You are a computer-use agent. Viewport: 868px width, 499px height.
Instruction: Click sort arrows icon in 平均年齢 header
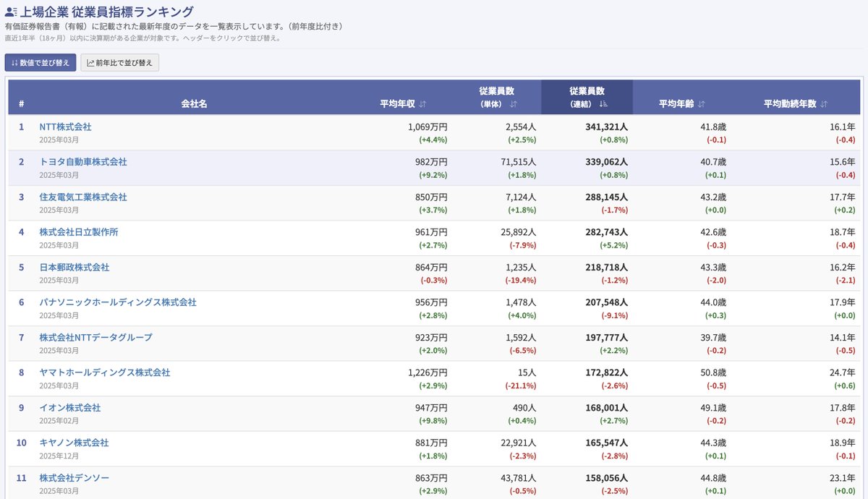pyautogui.click(x=701, y=104)
